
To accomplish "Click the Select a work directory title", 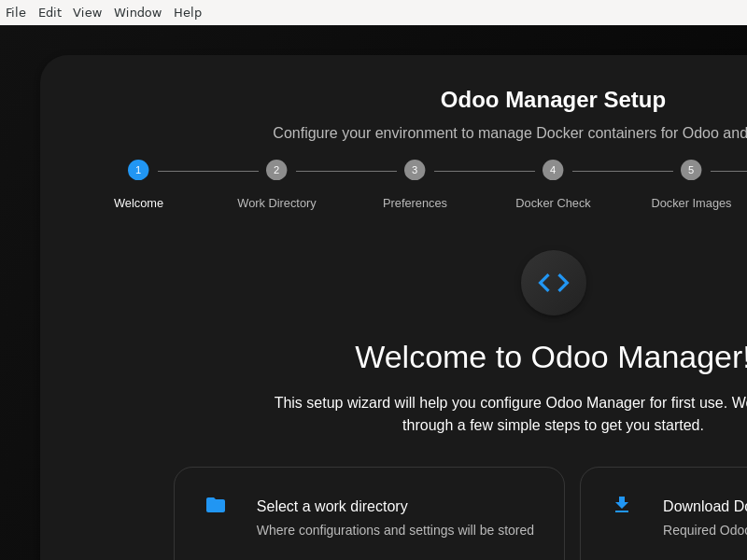I will pos(332,506).
